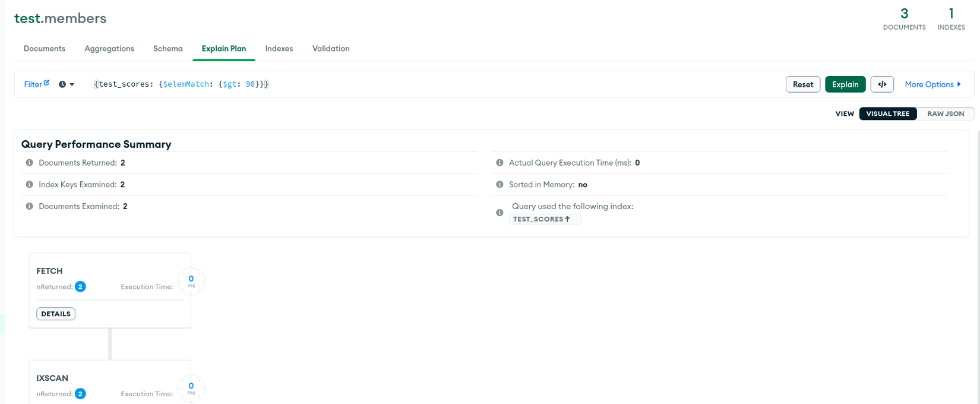The height and width of the screenshot is (404, 980).
Task: Click the FETCH stage nReturned badge
Action: pyautogui.click(x=80, y=286)
